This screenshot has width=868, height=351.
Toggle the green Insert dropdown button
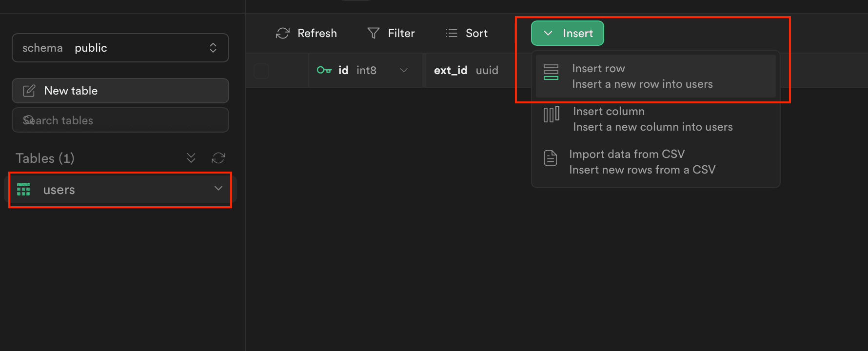568,33
